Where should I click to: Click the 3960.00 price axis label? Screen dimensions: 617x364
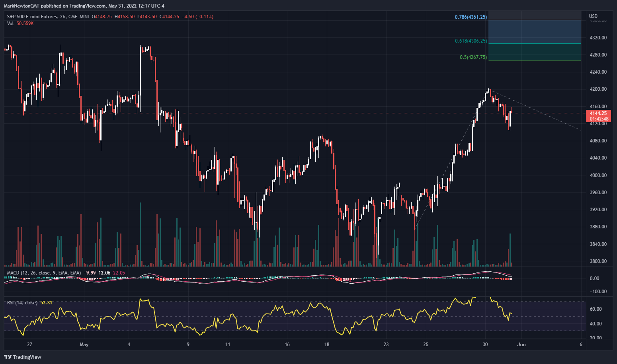(599, 193)
